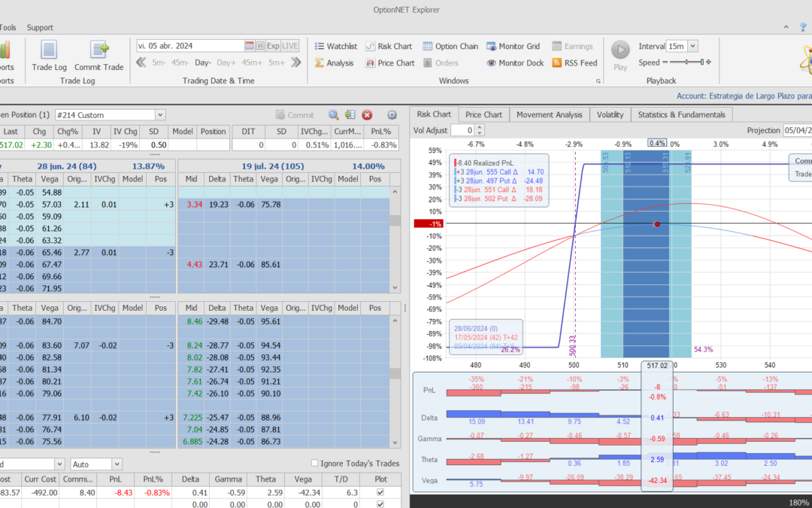
Task: Open the Movement Analysis tab
Action: tap(549, 114)
